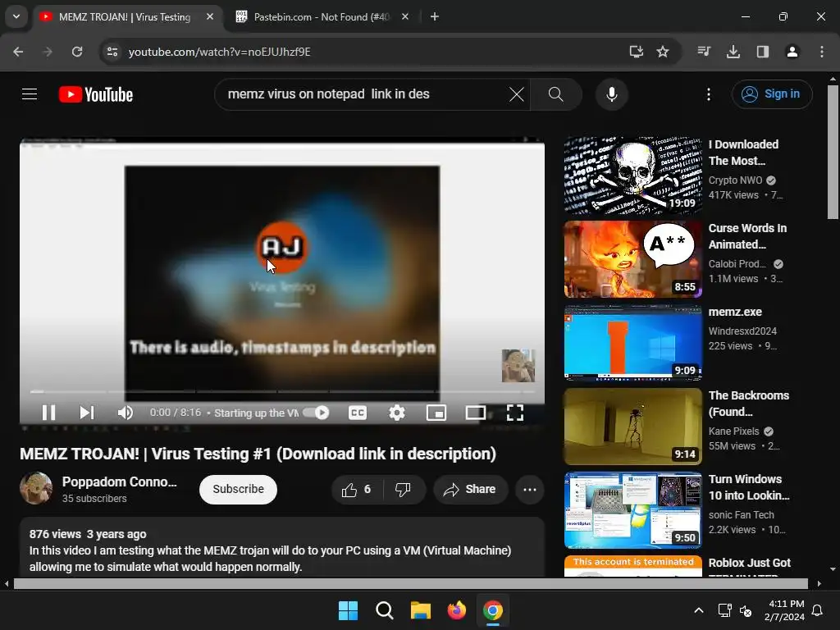Open 'The Backrooms (Found...' video title

(748, 404)
